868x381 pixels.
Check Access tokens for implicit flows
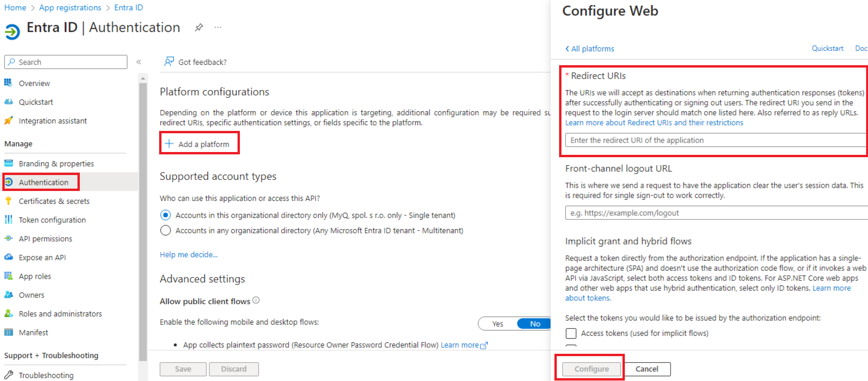[571, 333]
